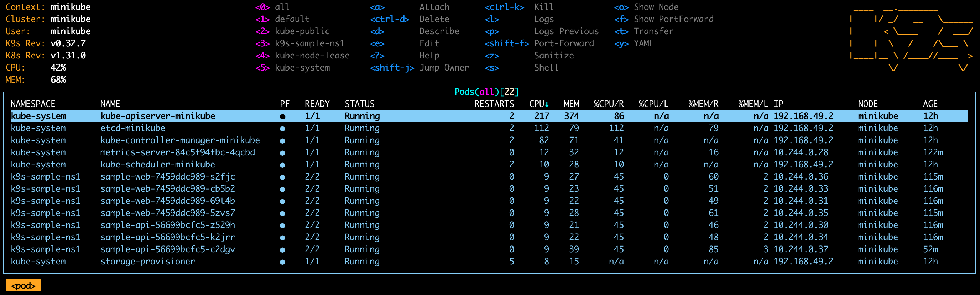
Task: Click the NAMESPACE column header
Action: tap(33, 104)
